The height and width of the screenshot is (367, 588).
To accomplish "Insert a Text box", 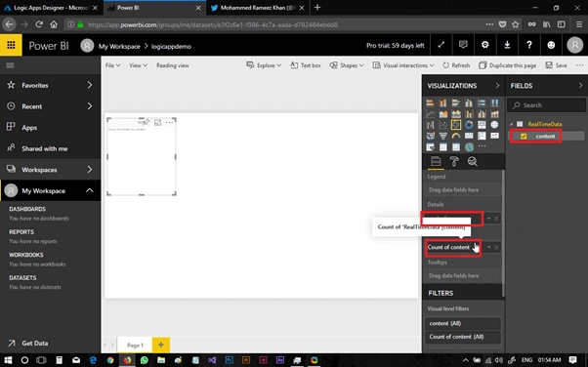I will pyautogui.click(x=306, y=65).
